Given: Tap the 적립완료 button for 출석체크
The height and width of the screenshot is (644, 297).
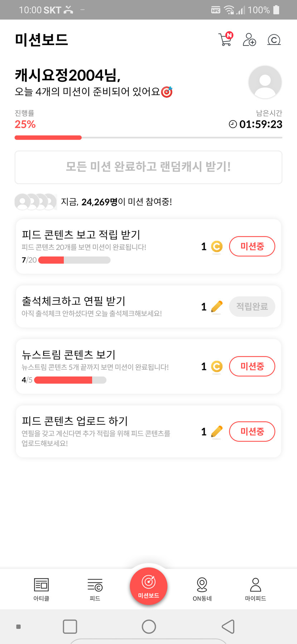Looking at the screenshot, I should click(252, 307).
